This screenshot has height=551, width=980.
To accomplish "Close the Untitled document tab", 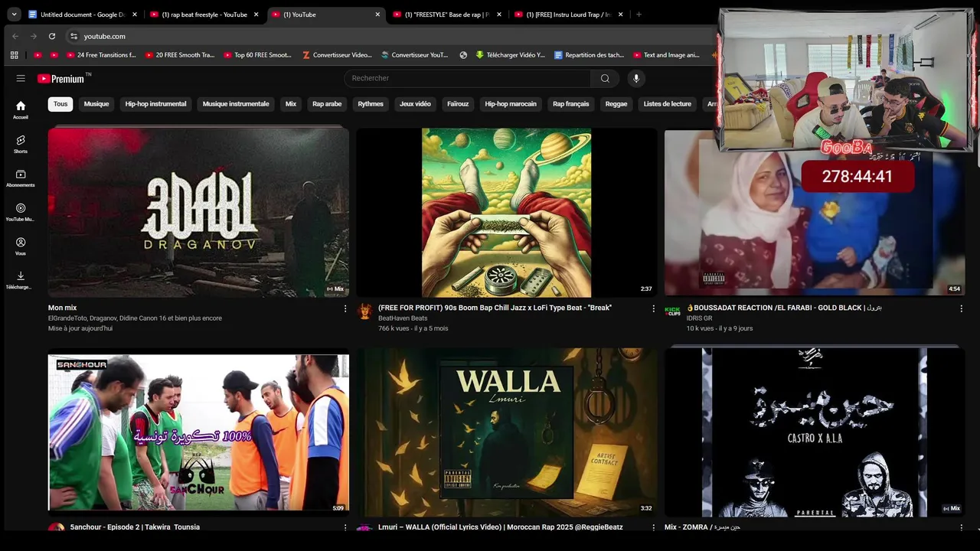I will (x=135, y=15).
